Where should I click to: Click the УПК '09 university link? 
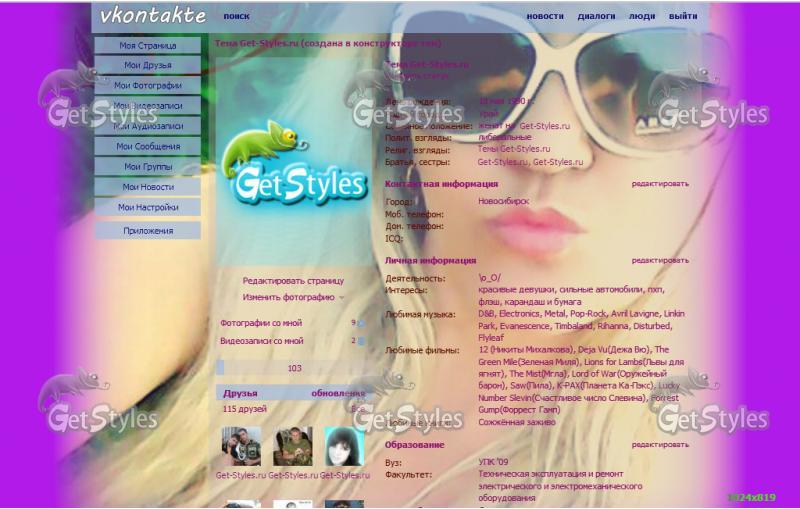tap(493, 462)
